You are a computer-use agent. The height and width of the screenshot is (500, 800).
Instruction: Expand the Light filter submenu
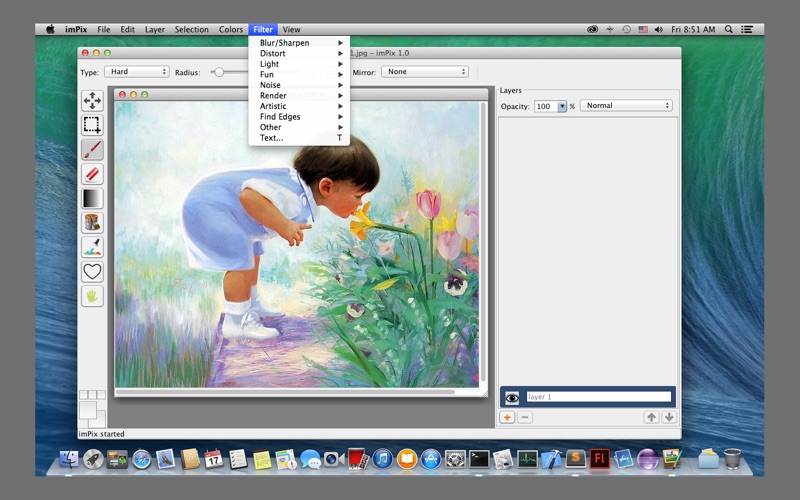pyautogui.click(x=299, y=64)
